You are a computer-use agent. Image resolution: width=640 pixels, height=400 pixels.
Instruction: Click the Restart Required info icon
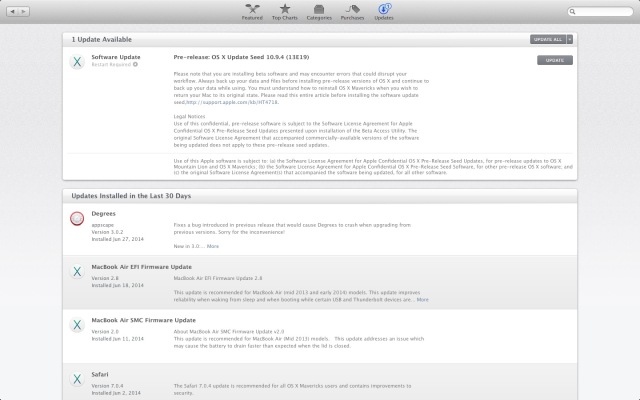(135, 64)
